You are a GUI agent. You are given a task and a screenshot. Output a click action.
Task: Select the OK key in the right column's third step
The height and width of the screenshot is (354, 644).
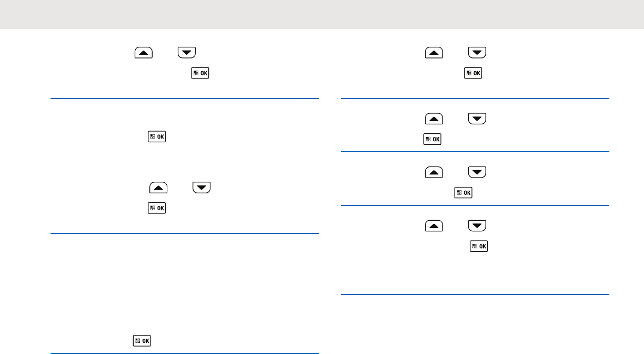tap(463, 193)
